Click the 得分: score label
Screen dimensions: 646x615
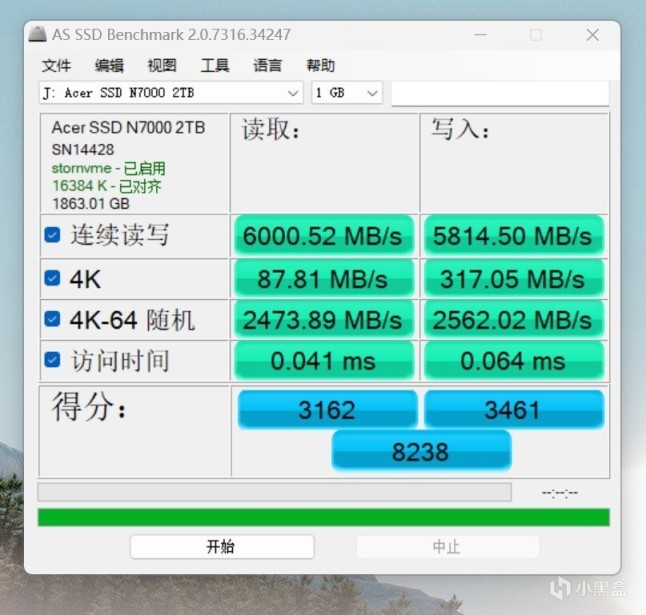[89, 406]
